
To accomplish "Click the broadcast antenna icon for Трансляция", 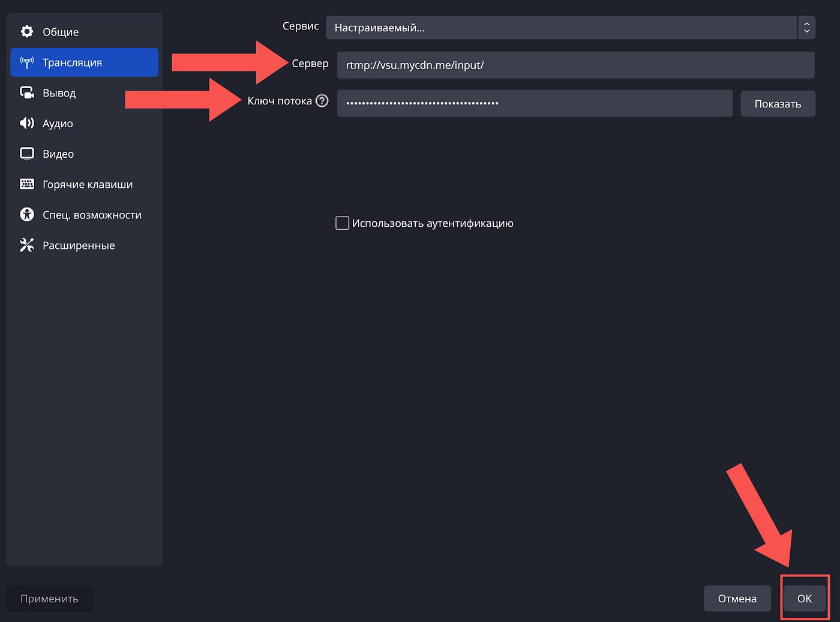I will pyautogui.click(x=27, y=62).
